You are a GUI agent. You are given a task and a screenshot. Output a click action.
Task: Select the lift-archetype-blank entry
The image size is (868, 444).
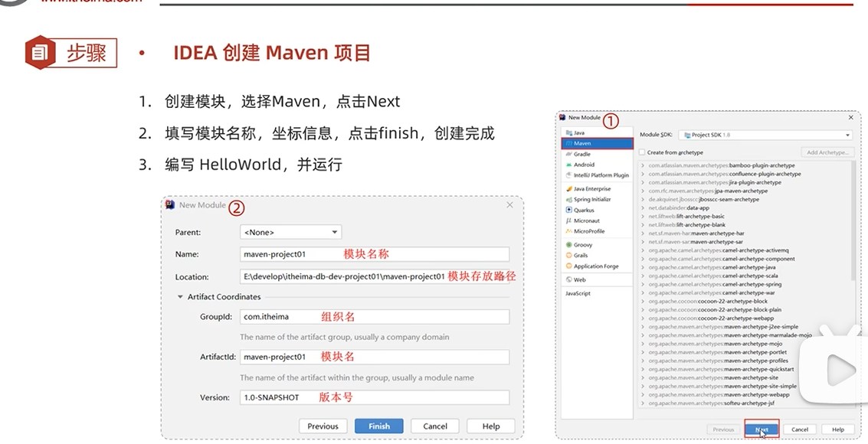tap(687, 225)
